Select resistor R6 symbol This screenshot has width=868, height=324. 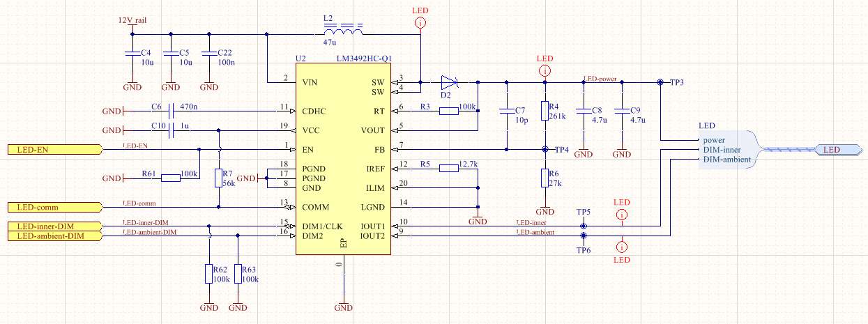[545, 178]
